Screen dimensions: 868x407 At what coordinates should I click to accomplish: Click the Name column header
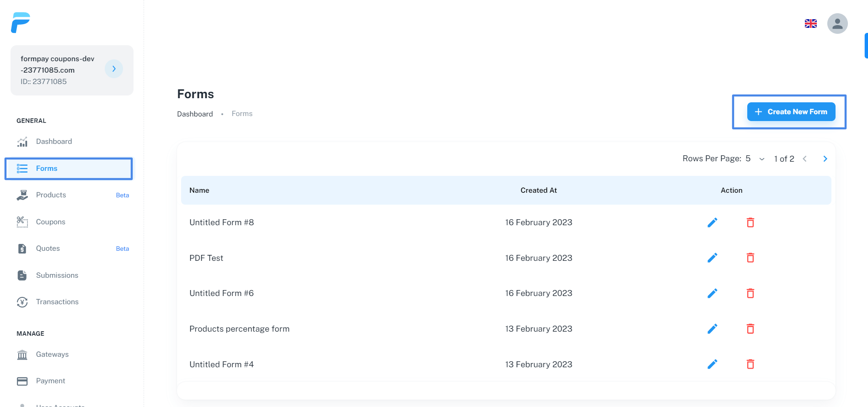coord(199,190)
